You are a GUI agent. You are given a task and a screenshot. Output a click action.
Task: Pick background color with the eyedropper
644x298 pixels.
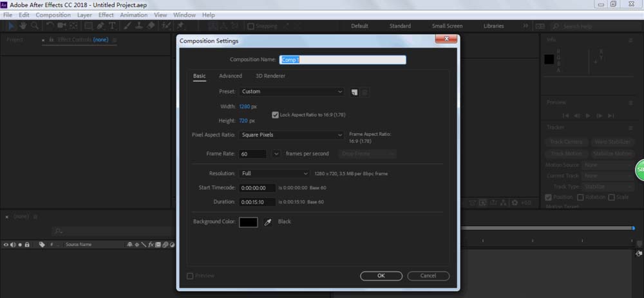pos(268,222)
